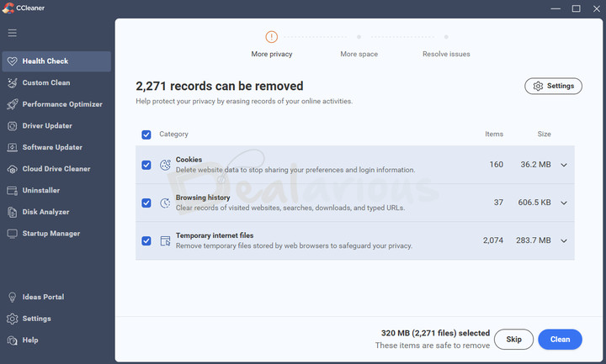Viewport: 606px width, 364px height.
Task: Expand the Cookies row chevron
Action: coord(564,165)
